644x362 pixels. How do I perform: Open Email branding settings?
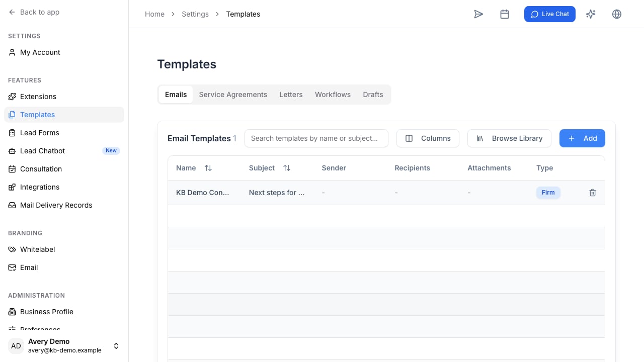click(x=64, y=267)
